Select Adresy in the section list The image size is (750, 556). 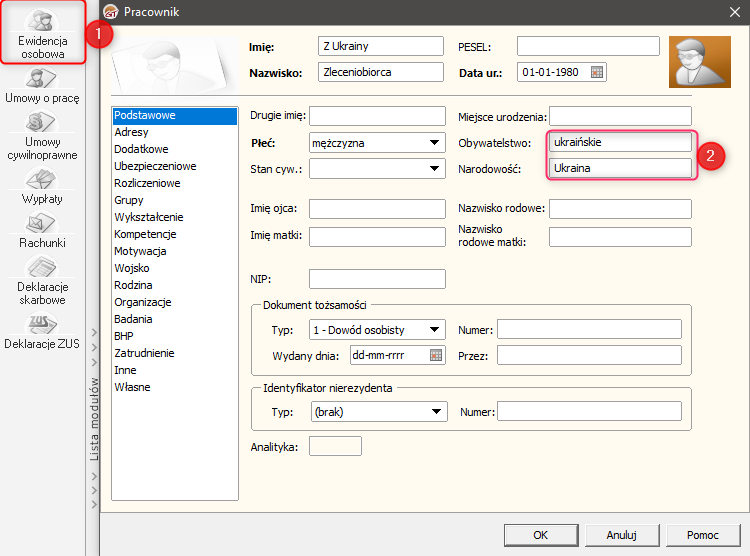pyautogui.click(x=131, y=132)
